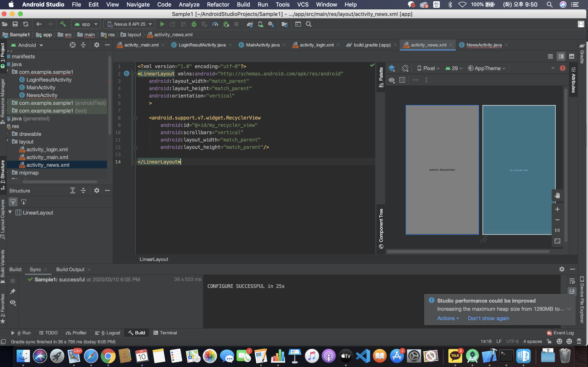
Task: Activate the pan hand tool
Action: pos(557,195)
